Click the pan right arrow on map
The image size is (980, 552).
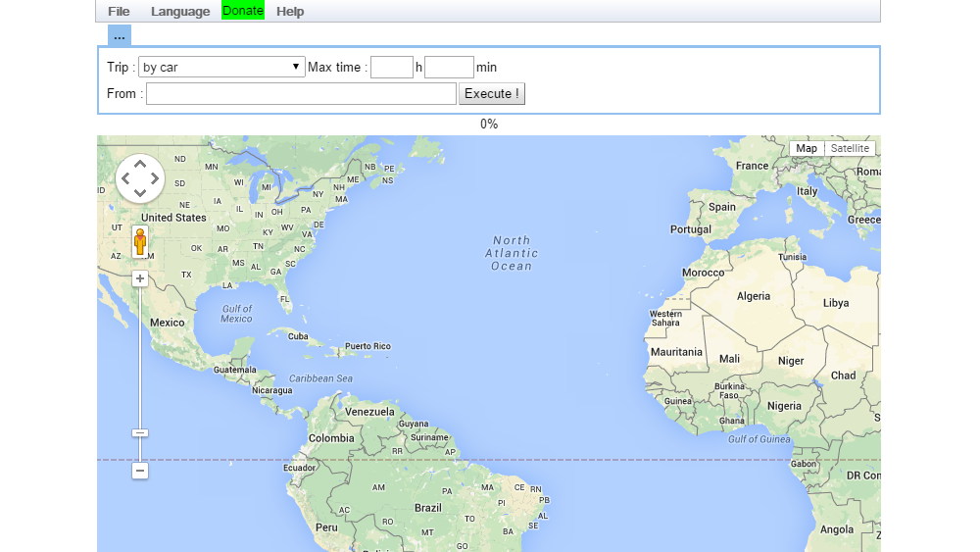pyautogui.click(x=155, y=178)
